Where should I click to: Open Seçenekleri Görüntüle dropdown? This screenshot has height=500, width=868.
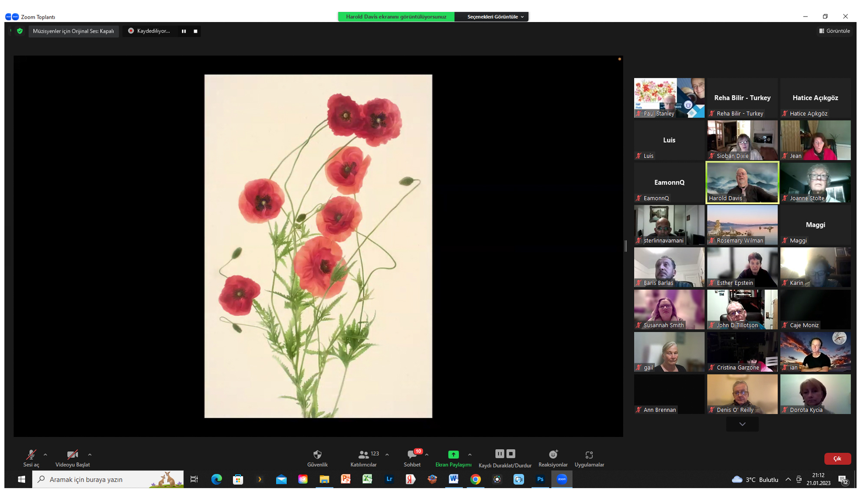pyautogui.click(x=495, y=17)
